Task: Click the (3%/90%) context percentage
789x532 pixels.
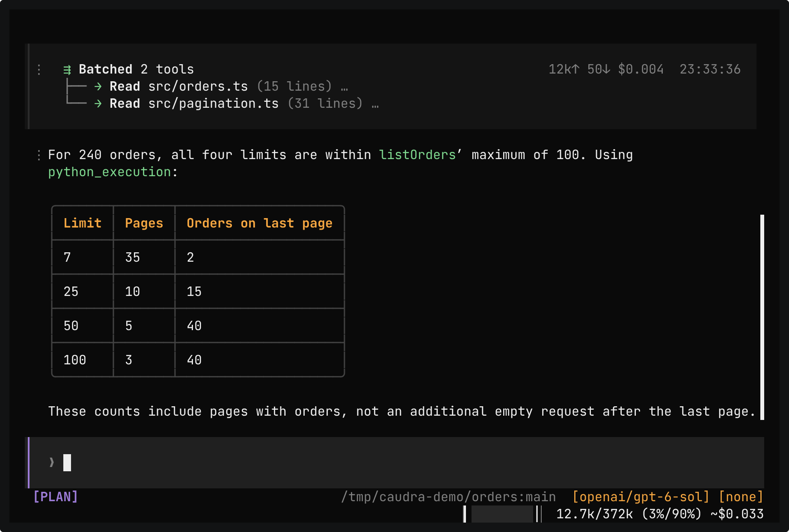Action: [672, 514]
